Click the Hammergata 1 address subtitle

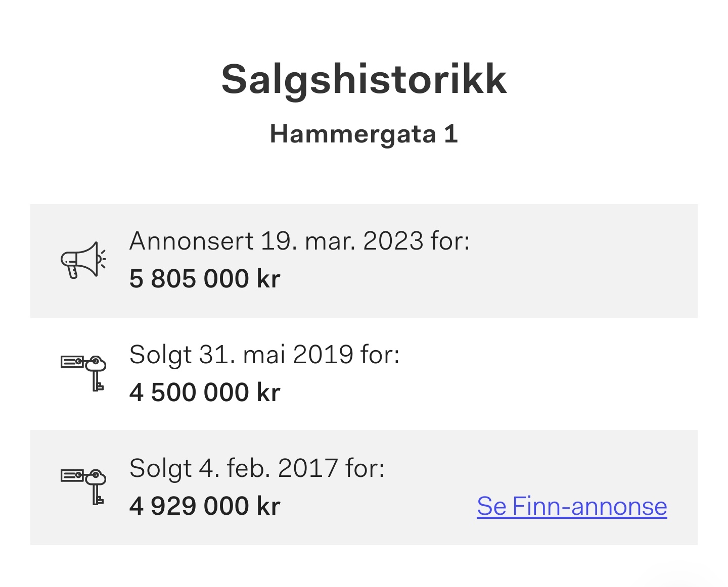pyautogui.click(x=364, y=134)
